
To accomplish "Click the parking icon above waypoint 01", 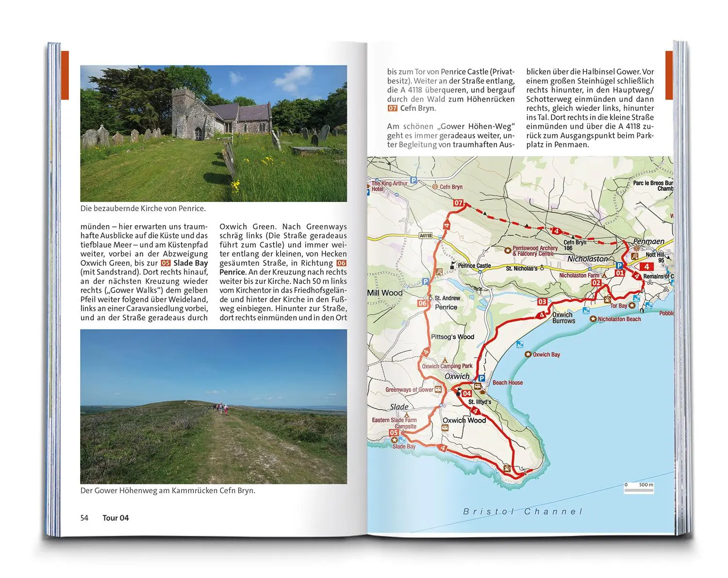I will click(x=619, y=265).
